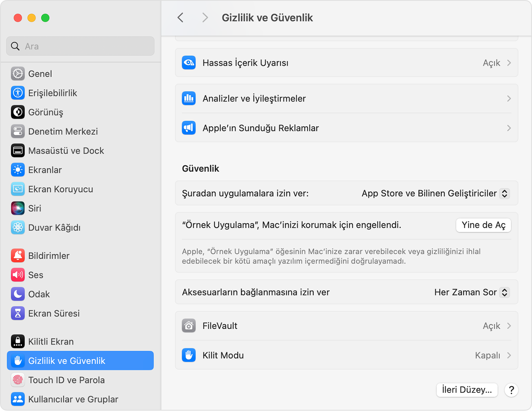Select Touch ID ve Parola item
Image resolution: width=532 pixels, height=411 pixels.
(x=80, y=380)
